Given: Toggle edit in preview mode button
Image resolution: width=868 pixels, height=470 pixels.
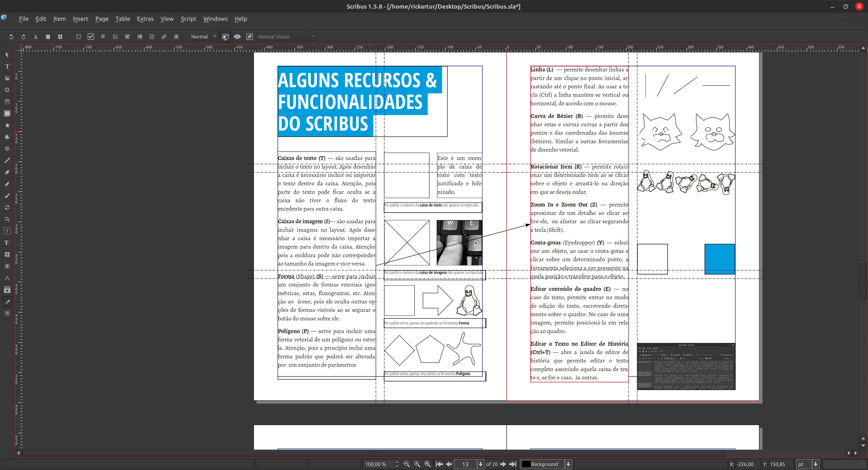Looking at the screenshot, I should 250,37.
